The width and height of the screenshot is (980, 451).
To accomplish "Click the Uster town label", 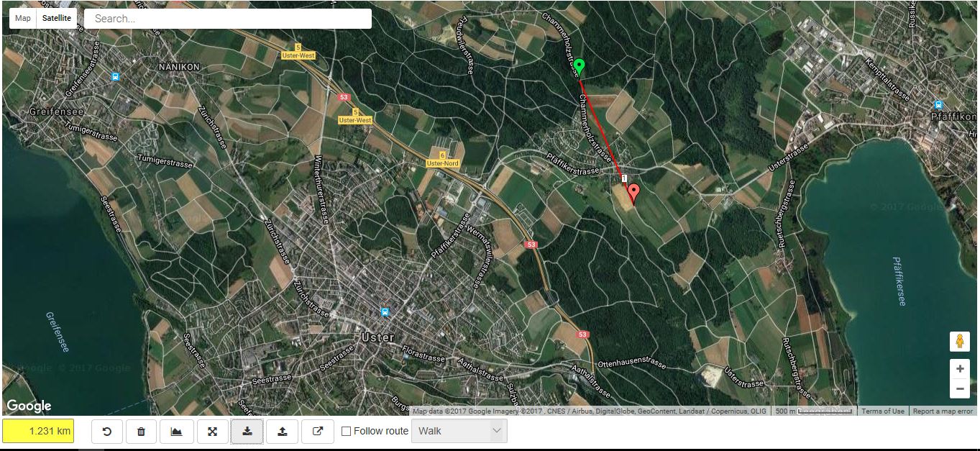I will click(377, 337).
